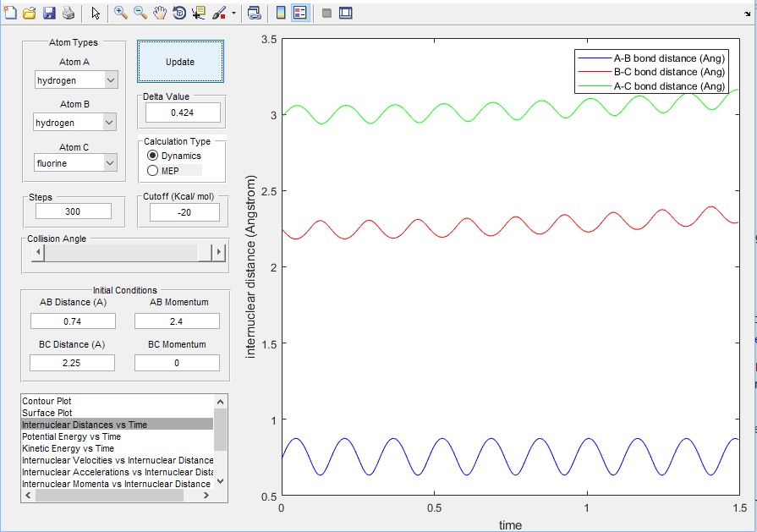Select Contour Plot in the list
Screen dimensions: 757x532
[x=118, y=401]
